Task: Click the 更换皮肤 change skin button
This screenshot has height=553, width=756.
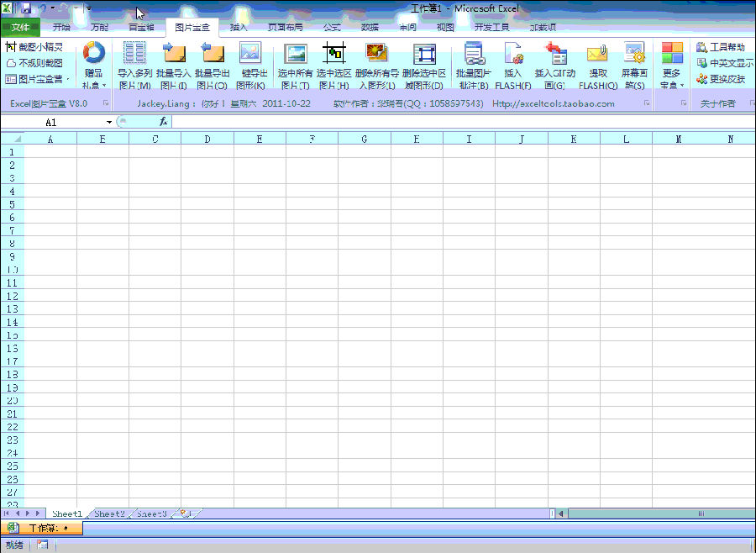Action: pos(721,79)
